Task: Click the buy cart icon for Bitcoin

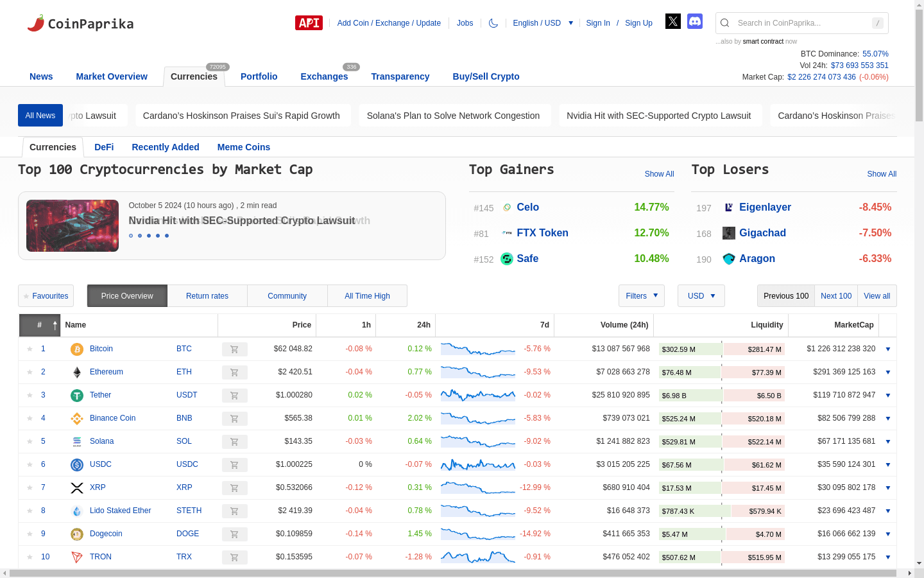Action: [x=234, y=349]
